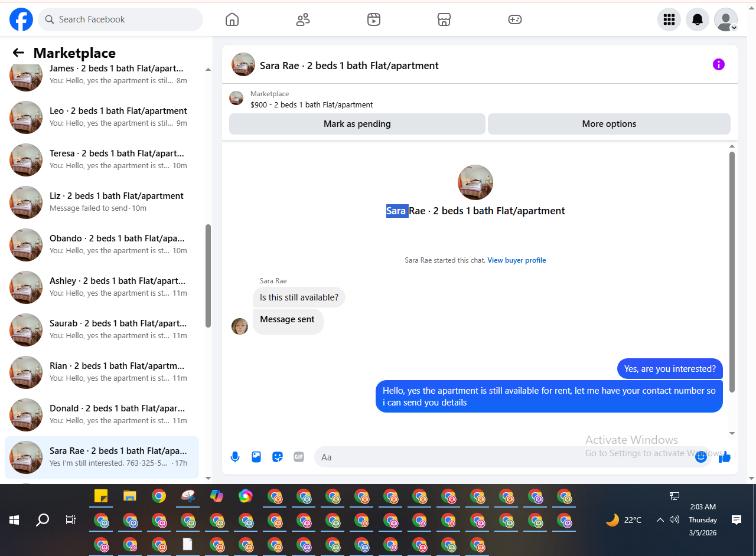The width and height of the screenshot is (756, 556).
Task: Open Ashley conversation in chat list
Action: (x=102, y=287)
